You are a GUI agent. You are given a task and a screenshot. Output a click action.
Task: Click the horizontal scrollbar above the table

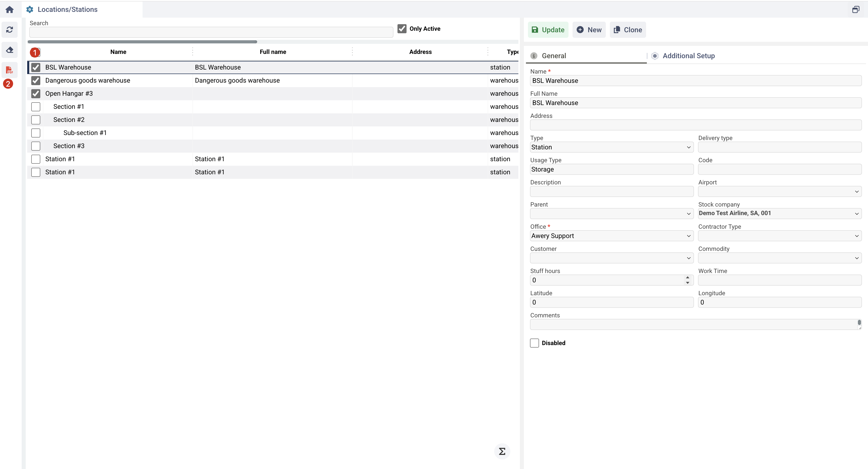(x=142, y=42)
